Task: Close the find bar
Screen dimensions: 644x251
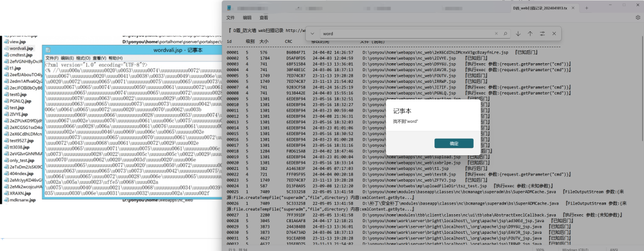Action: point(555,33)
